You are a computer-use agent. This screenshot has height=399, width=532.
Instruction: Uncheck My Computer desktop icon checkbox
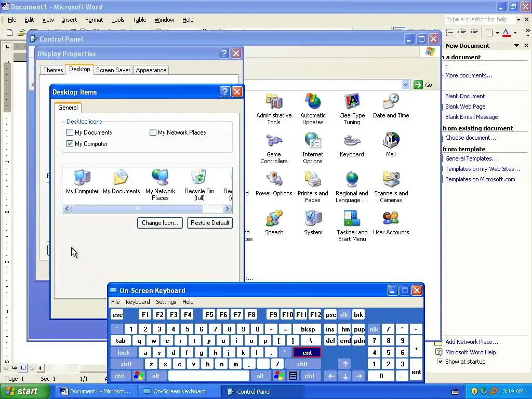click(x=70, y=144)
